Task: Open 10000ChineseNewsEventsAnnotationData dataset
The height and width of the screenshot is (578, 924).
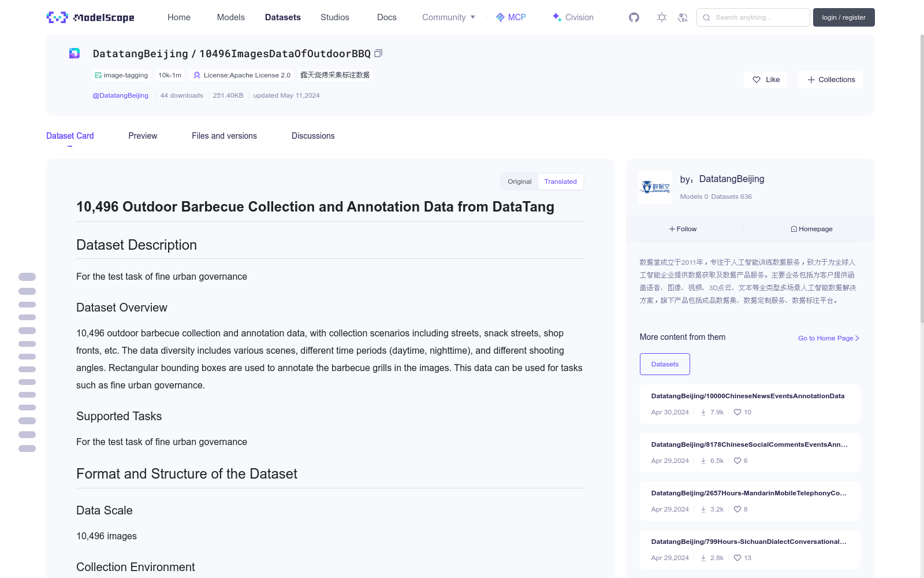Action: point(748,396)
